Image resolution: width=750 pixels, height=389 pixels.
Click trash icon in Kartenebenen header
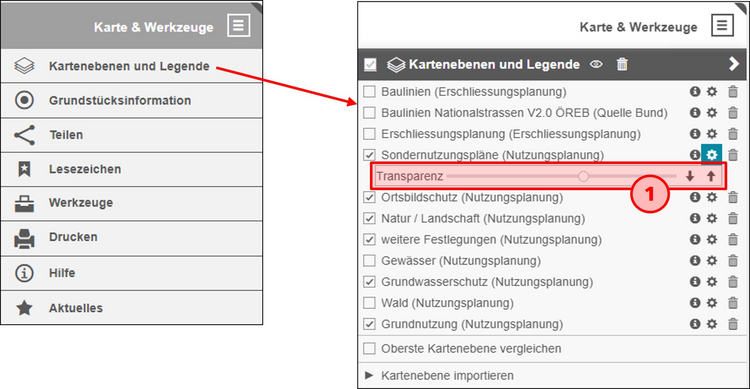[622, 64]
